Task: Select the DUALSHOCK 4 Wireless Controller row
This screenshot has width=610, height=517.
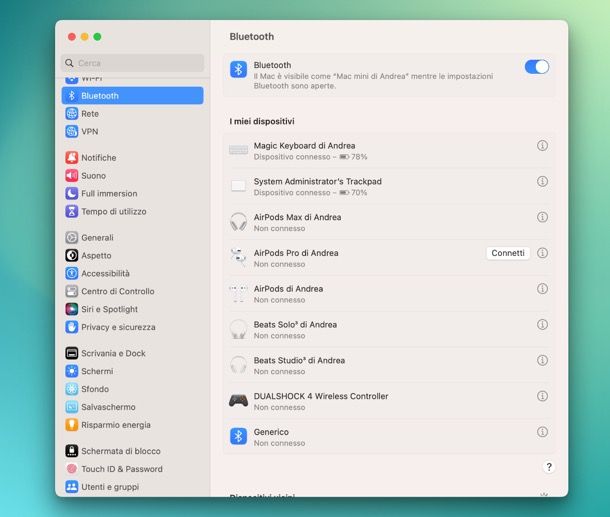Action: pyautogui.click(x=389, y=401)
